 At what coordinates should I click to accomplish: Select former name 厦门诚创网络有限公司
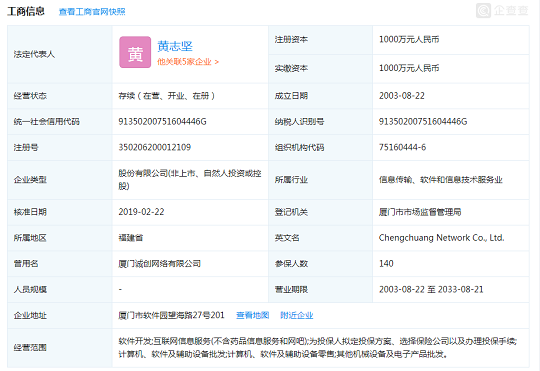[159, 264]
